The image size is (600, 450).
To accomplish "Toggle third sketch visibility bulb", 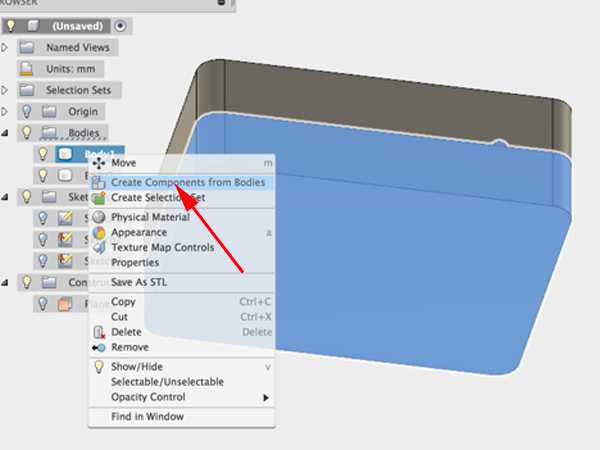I will (x=43, y=261).
